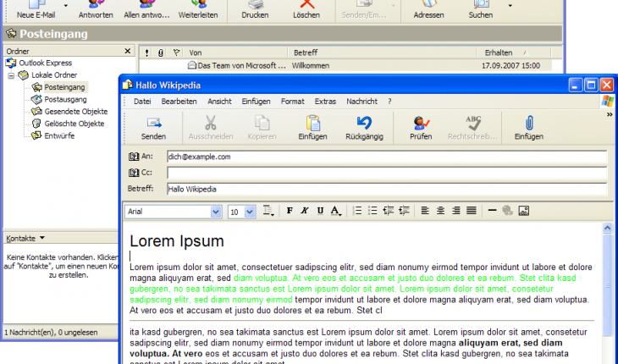Open Adressen in the main toolbar
618x364 pixels.
pos(429,10)
